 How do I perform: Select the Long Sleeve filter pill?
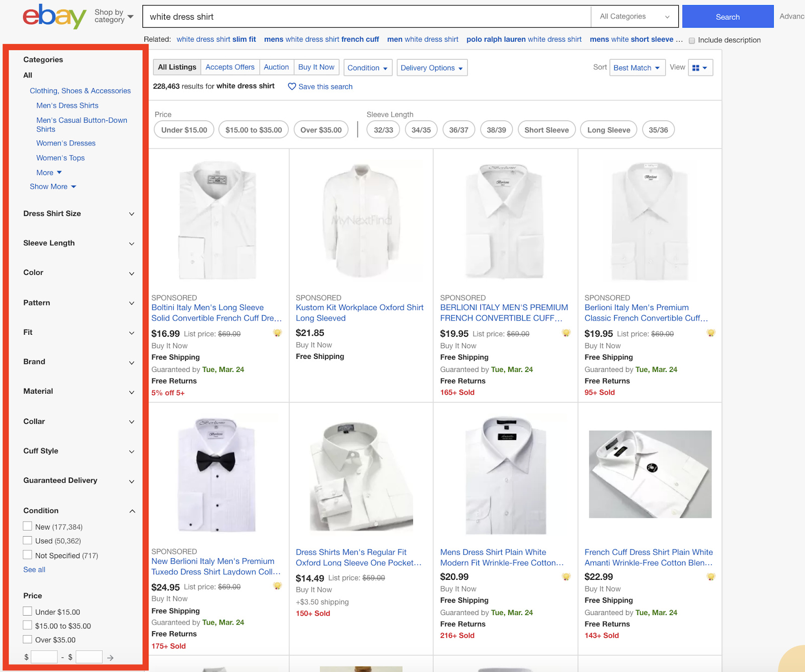608,129
